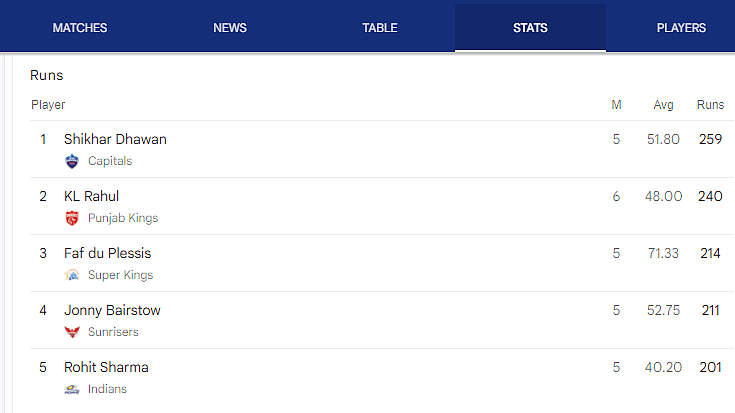The height and width of the screenshot is (413, 735).
Task: Click the Runs column header
Action: 710,105
